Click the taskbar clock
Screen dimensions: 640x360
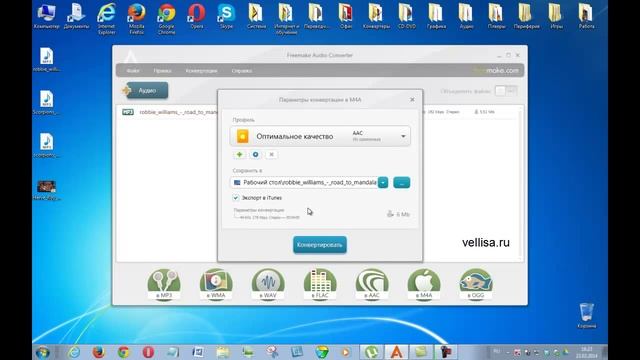tap(587, 352)
